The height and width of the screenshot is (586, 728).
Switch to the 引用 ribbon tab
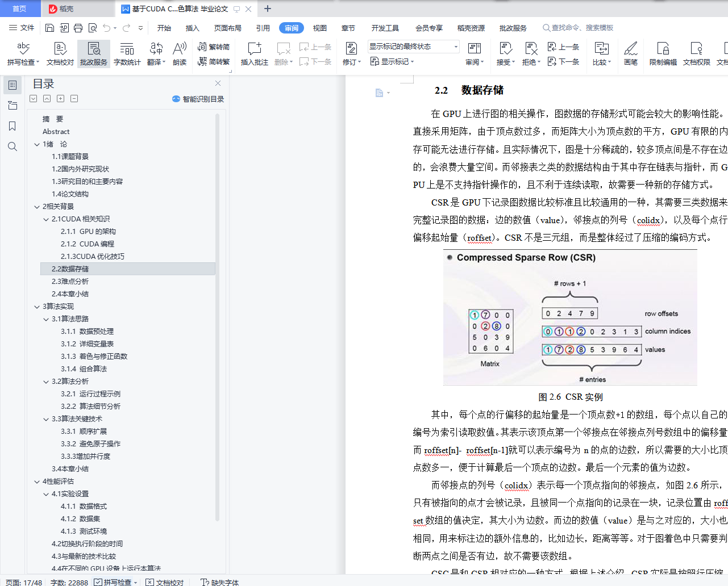click(x=263, y=28)
